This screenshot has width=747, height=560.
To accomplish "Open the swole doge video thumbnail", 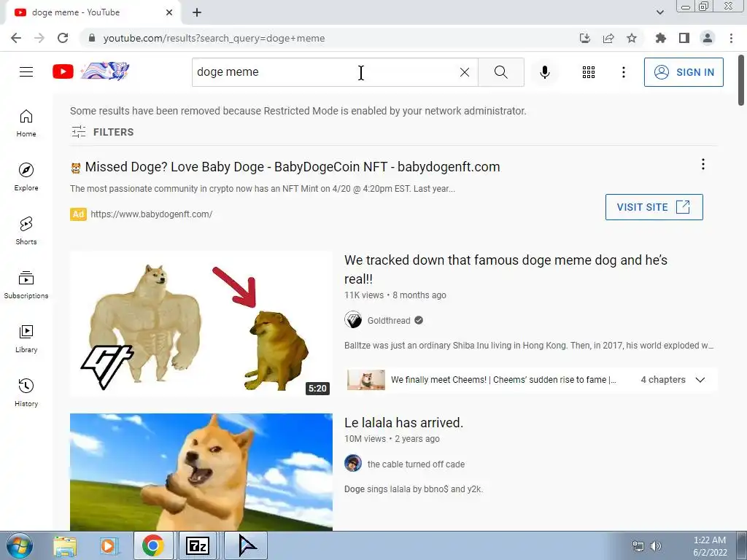I will point(201,323).
